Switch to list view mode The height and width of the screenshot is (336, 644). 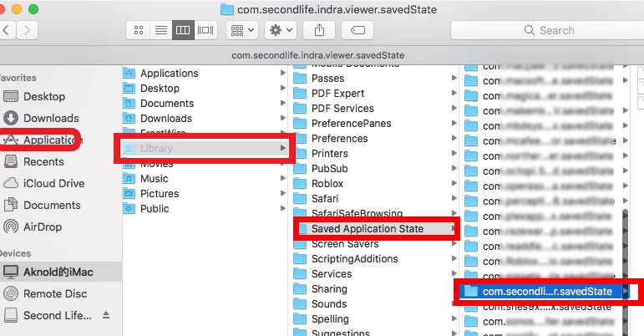coord(161,30)
